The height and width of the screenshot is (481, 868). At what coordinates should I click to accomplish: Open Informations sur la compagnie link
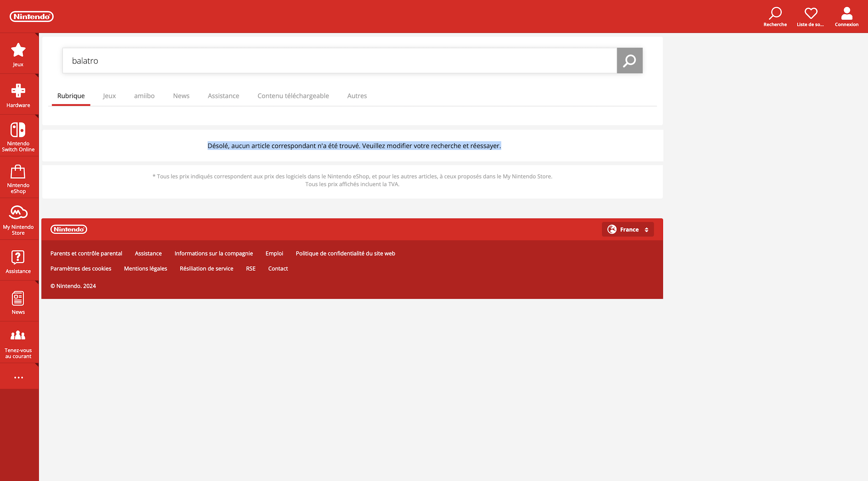tap(214, 253)
